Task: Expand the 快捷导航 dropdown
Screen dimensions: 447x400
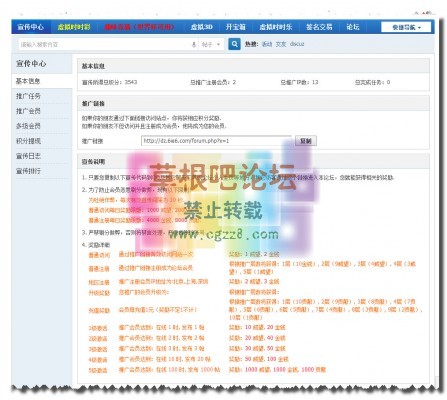Action: [x=406, y=27]
